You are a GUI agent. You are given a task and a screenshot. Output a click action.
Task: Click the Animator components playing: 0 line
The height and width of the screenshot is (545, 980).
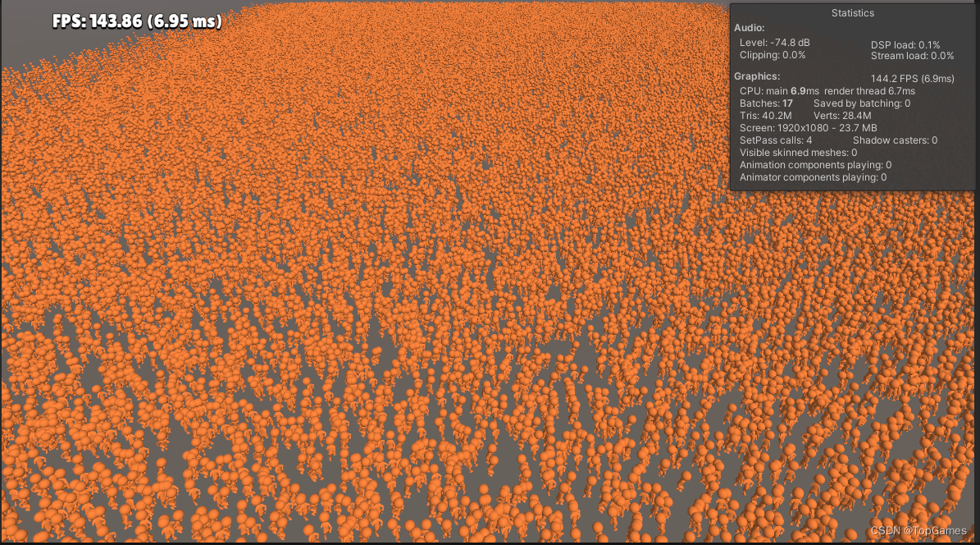(x=814, y=178)
